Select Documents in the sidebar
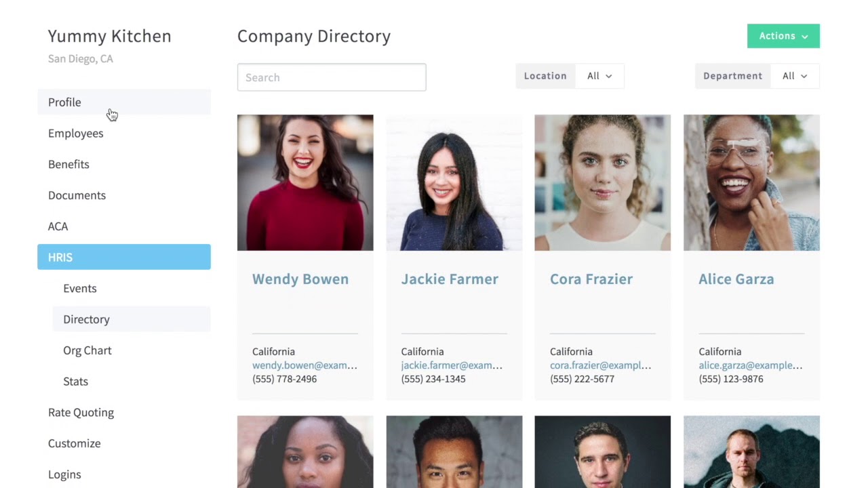This screenshot has width=868, height=488. pyautogui.click(x=77, y=195)
